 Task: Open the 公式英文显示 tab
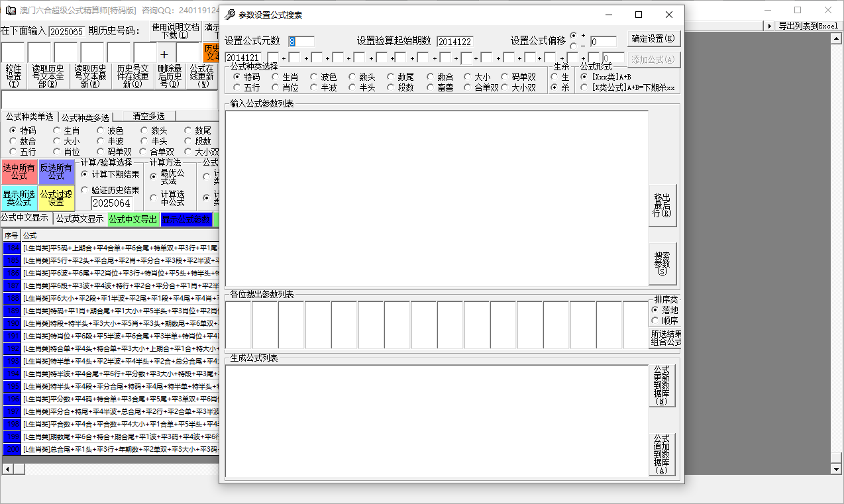(79, 219)
